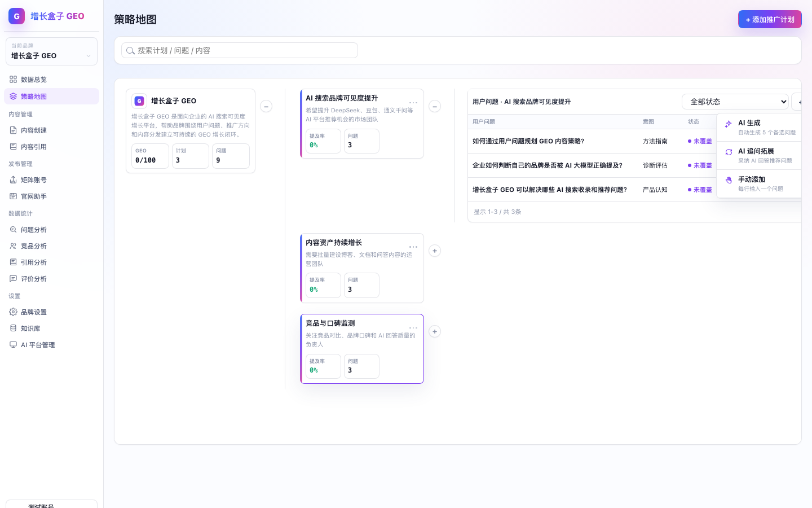The height and width of the screenshot is (508, 812).
Task: Click the 引用分析 sidebar icon
Action: [13, 262]
